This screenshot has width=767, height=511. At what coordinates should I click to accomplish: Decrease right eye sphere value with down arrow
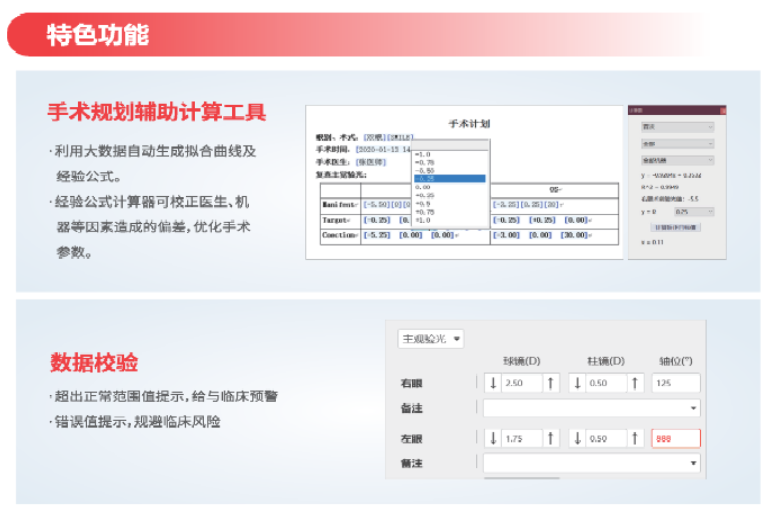click(493, 384)
